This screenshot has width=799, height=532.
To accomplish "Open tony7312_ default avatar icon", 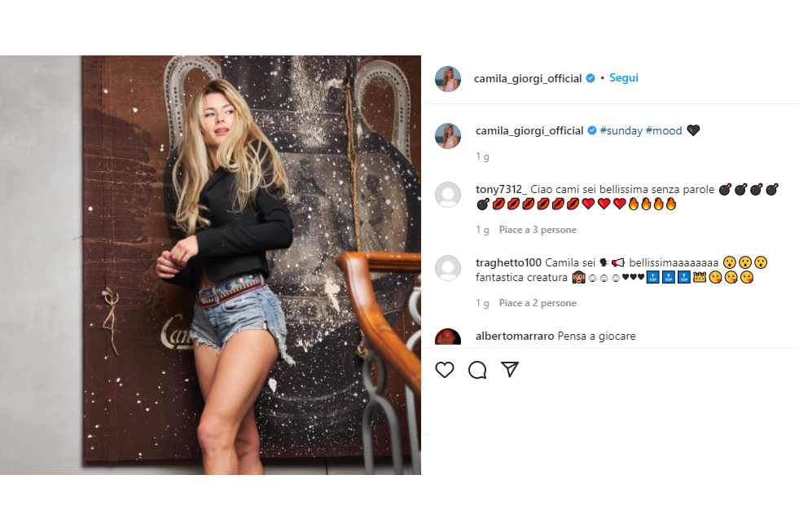I will click(448, 195).
